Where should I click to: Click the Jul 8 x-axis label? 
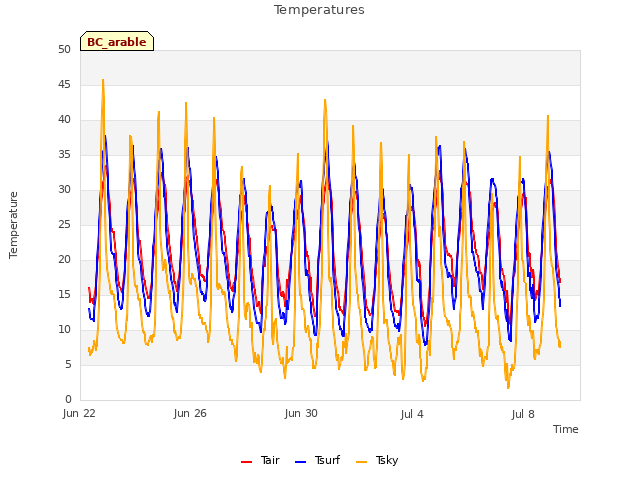[523, 414]
